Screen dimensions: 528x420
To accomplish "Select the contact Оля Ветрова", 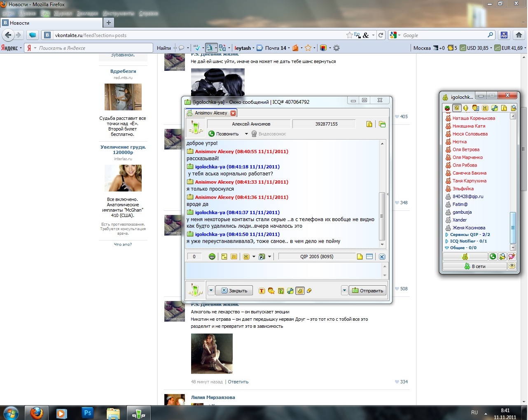I will pyautogui.click(x=466, y=149).
